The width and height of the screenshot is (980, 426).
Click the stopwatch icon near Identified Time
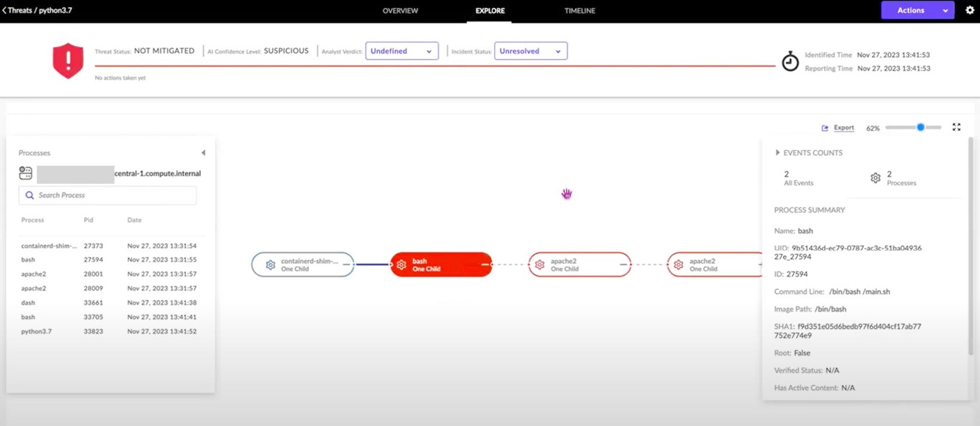[790, 61]
